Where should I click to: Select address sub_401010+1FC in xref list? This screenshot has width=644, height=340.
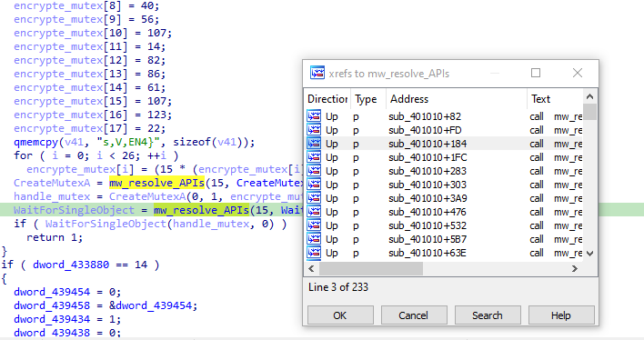tap(428, 157)
